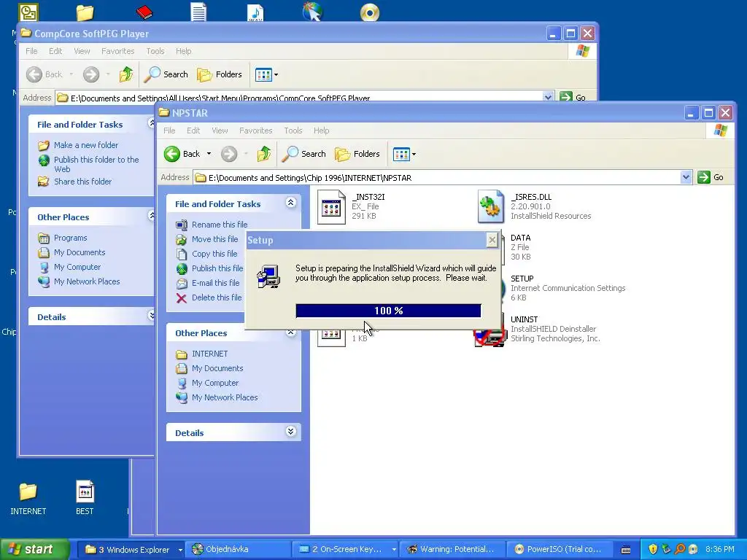Select the _INST32I file icon
747x560 pixels.
pyautogui.click(x=331, y=207)
